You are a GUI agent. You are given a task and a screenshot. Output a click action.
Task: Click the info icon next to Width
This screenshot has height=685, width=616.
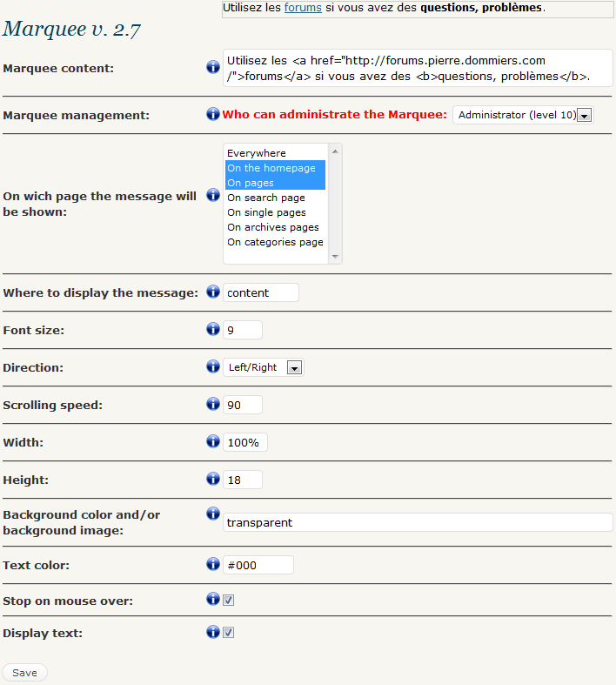pos(213,441)
